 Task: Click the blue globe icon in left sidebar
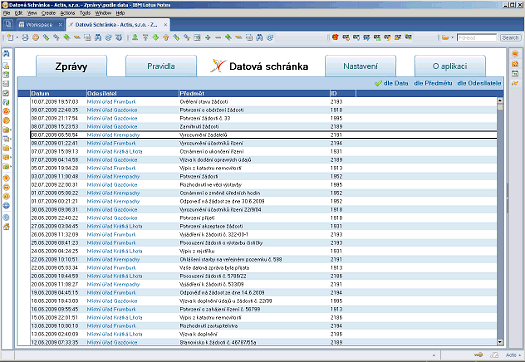(6, 206)
